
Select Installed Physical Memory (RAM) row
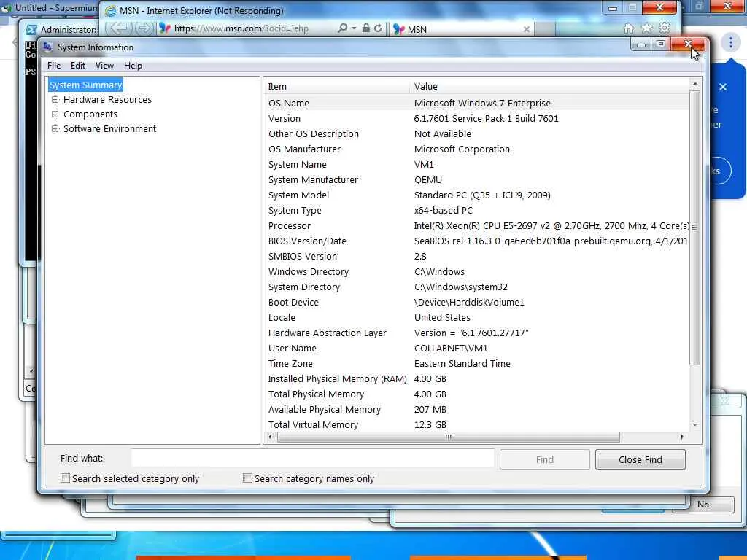pos(477,379)
